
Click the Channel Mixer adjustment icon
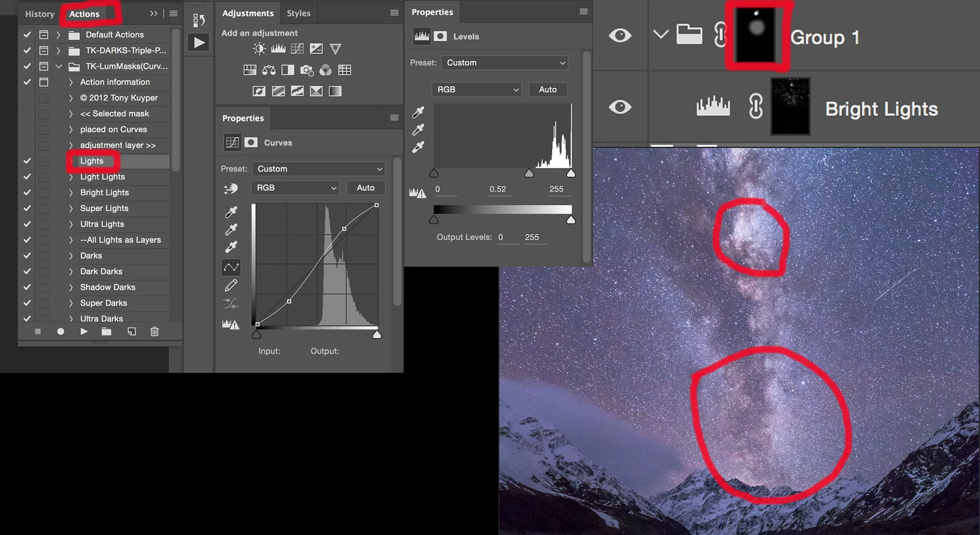[325, 70]
